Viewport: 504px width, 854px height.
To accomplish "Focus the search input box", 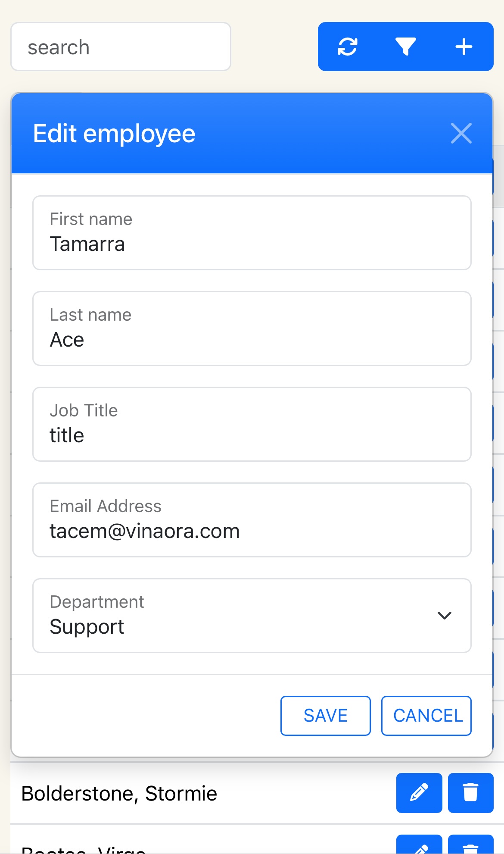I will (x=121, y=47).
